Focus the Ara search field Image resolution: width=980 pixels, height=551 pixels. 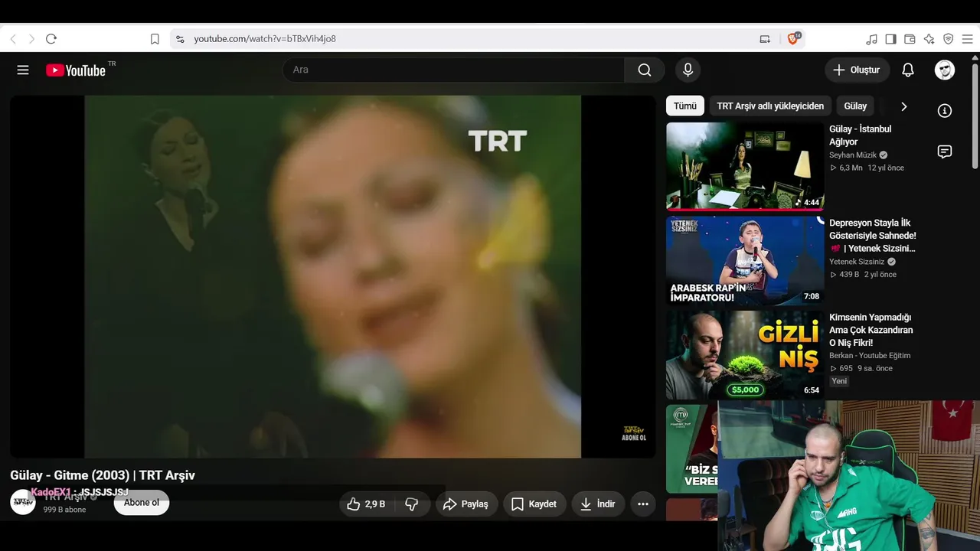(453, 70)
